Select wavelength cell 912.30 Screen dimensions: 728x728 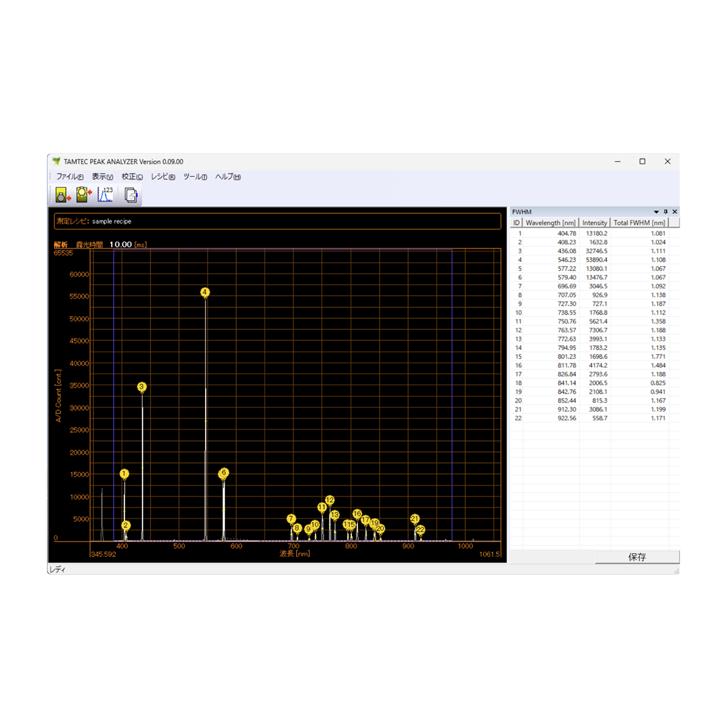tap(567, 409)
